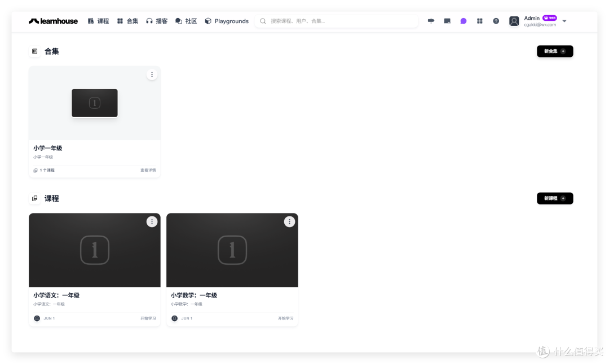Click the purple admin crown badge
Screen dimensions: 609x364
(x=550, y=18)
